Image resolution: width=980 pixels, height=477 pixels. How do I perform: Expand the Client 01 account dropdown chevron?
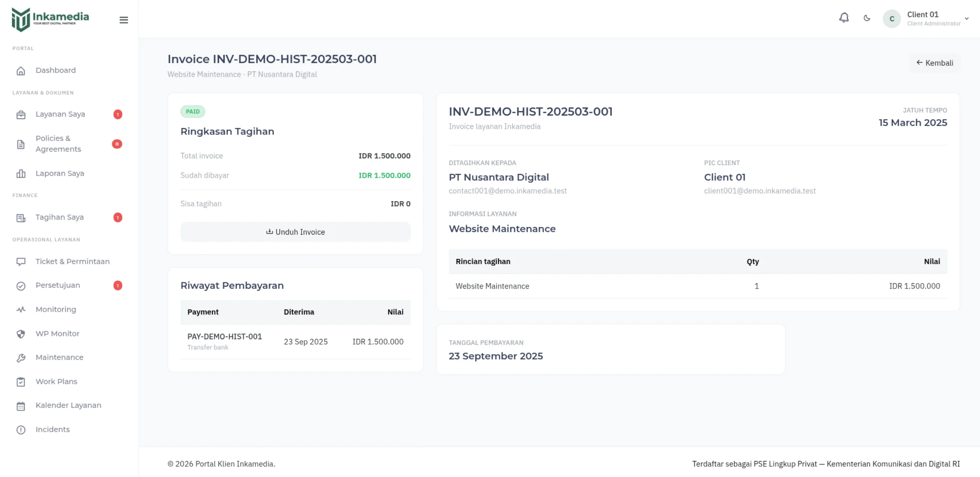click(x=966, y=19)
